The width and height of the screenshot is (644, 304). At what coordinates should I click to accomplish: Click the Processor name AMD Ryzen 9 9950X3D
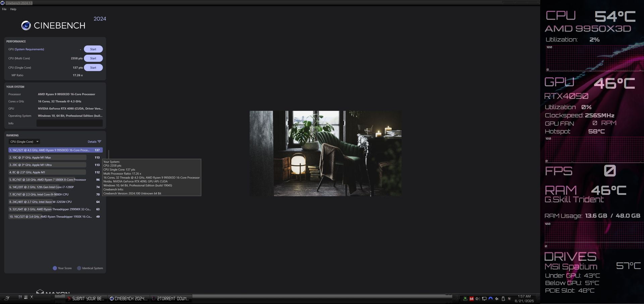point(66,94)
